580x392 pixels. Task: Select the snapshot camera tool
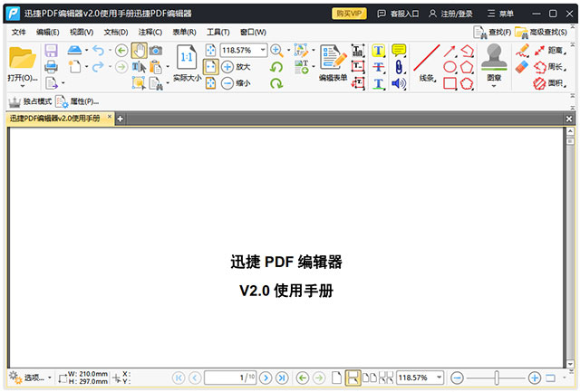[x=156, y=50]
